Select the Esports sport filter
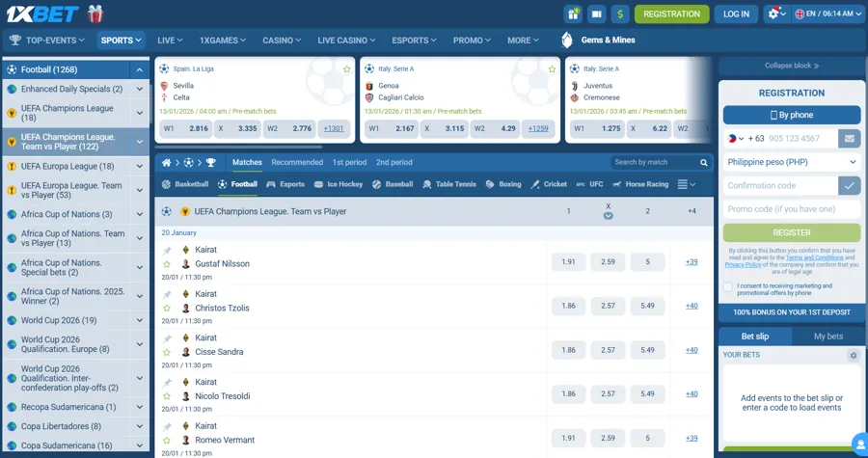The height and width of the screenshot is (458, 868). [285, 184]
